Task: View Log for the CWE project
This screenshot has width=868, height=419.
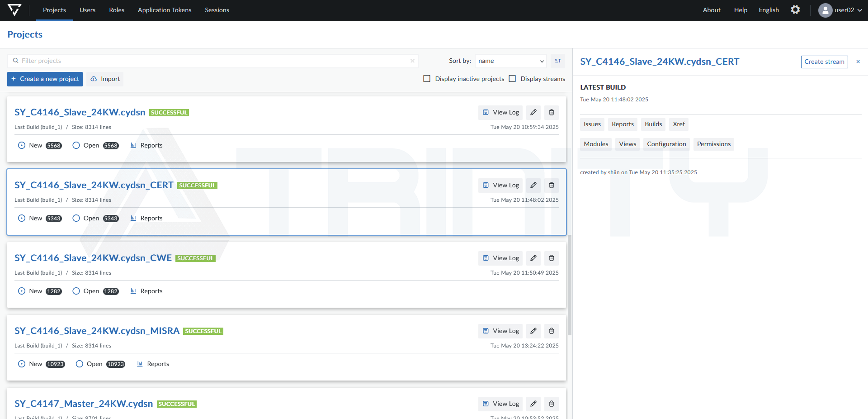Action: pyautogui.click(x=500, y=258)
